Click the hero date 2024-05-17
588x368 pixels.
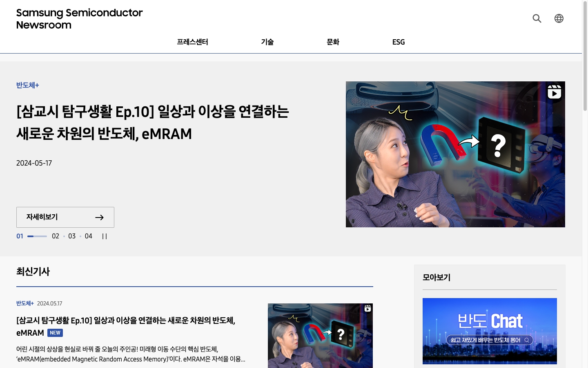[x=34, y=163]
